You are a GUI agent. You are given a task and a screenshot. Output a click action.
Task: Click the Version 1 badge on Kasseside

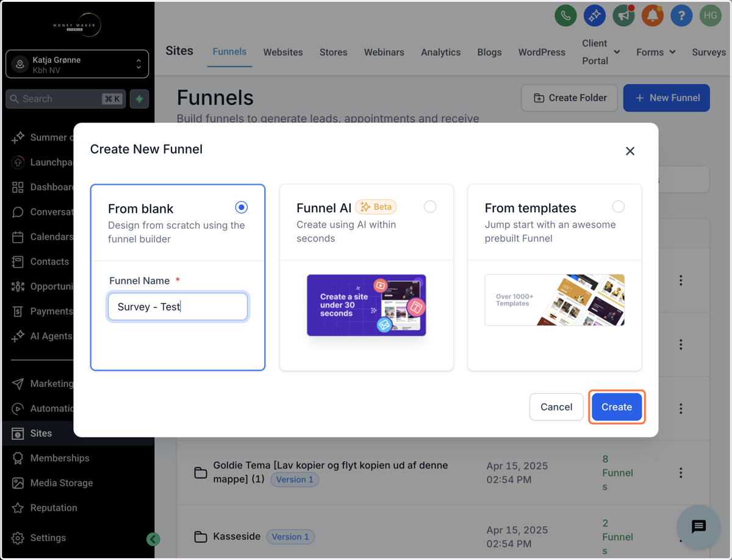click(x=290, y=537)
